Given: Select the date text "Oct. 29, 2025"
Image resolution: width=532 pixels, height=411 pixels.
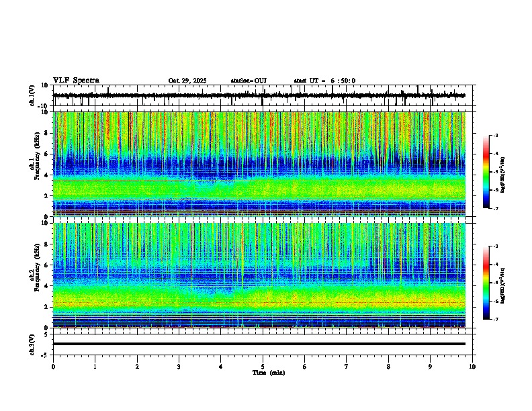Looking at the screenshot, I should pyautogui.click(x=187, y=81).
